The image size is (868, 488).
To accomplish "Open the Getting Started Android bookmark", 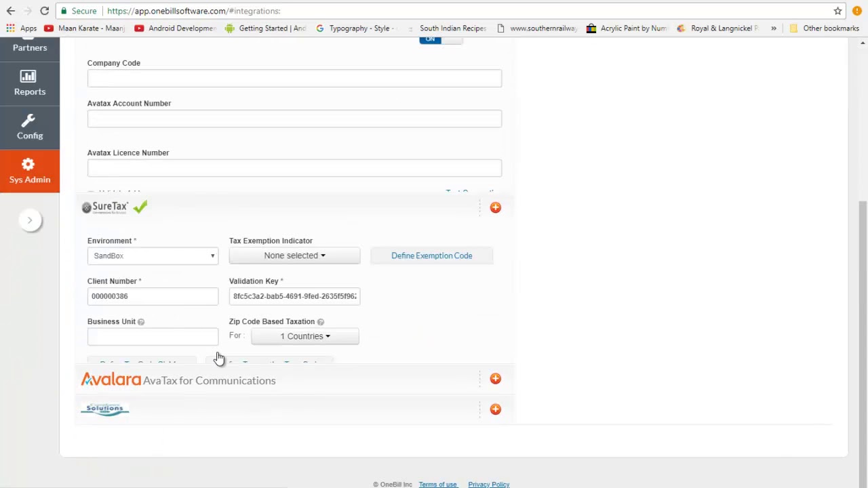I will [x=266, y=28].
